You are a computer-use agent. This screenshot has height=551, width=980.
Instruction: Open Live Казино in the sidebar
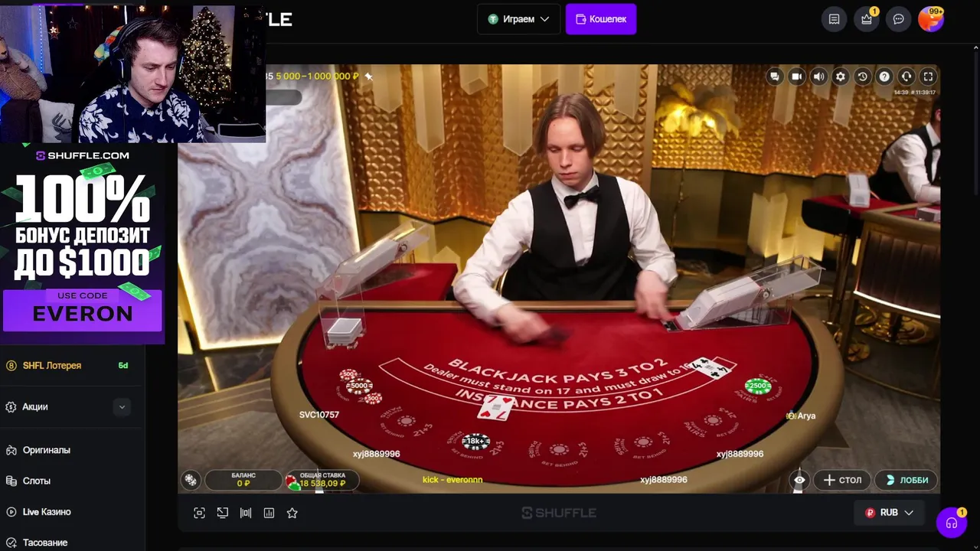coord(47,511)
